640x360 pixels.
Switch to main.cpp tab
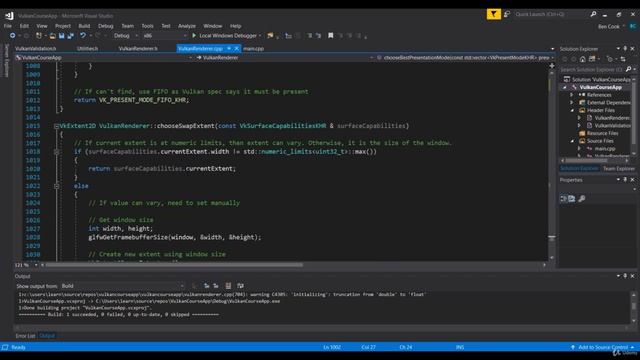(253, 49)
